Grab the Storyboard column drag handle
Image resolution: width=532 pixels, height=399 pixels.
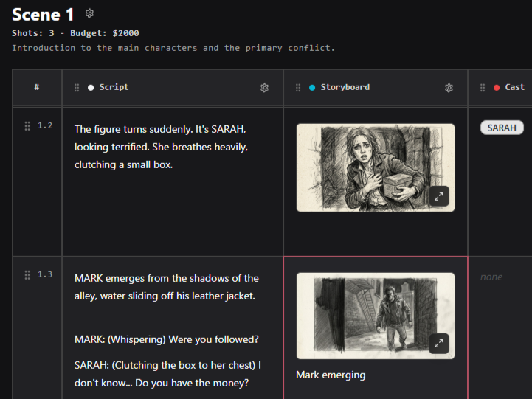pos(298,88)
